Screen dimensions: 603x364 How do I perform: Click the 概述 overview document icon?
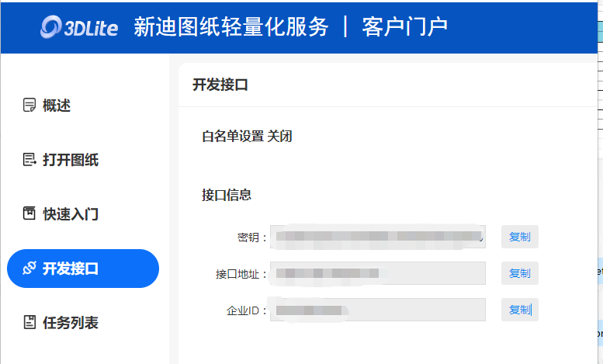coord(29,105)
